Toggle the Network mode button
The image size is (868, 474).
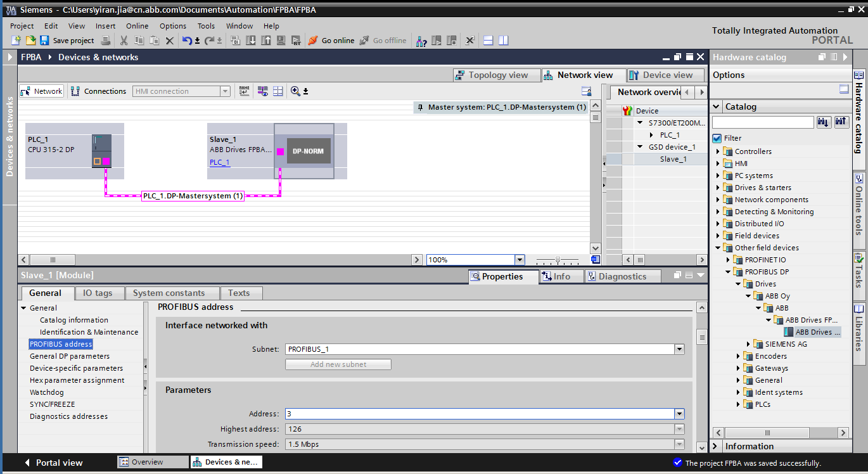click(41, 91)
